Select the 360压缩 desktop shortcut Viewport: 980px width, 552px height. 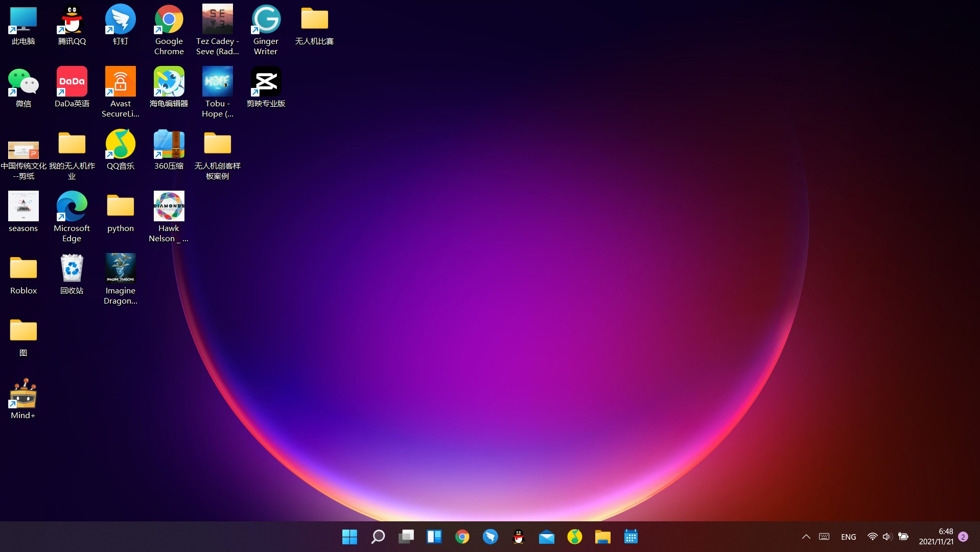tap(169, 150)
